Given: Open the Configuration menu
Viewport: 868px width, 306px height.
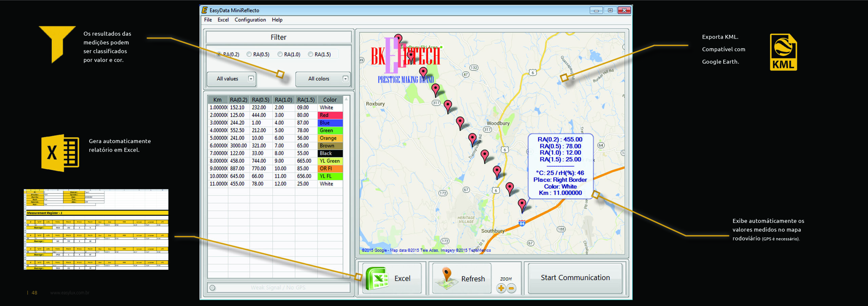Looking at the screenshot, I should coord(250,20).
